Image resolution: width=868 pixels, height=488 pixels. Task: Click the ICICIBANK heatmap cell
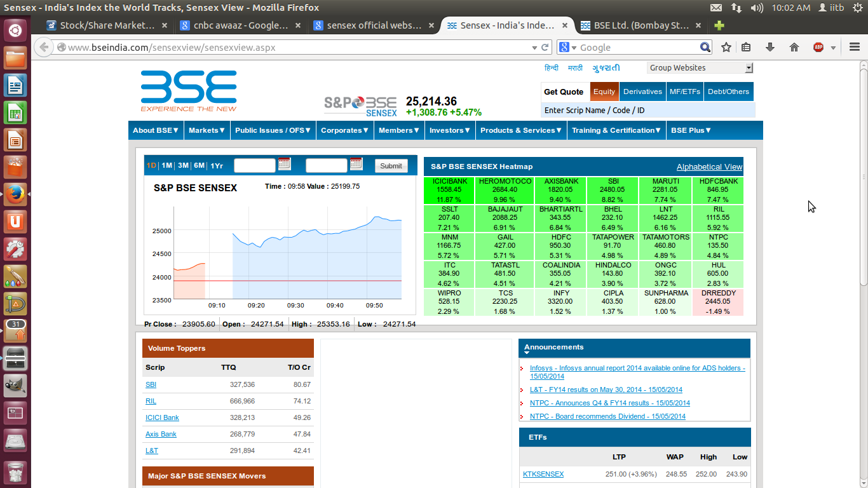[x=449, y=191]
